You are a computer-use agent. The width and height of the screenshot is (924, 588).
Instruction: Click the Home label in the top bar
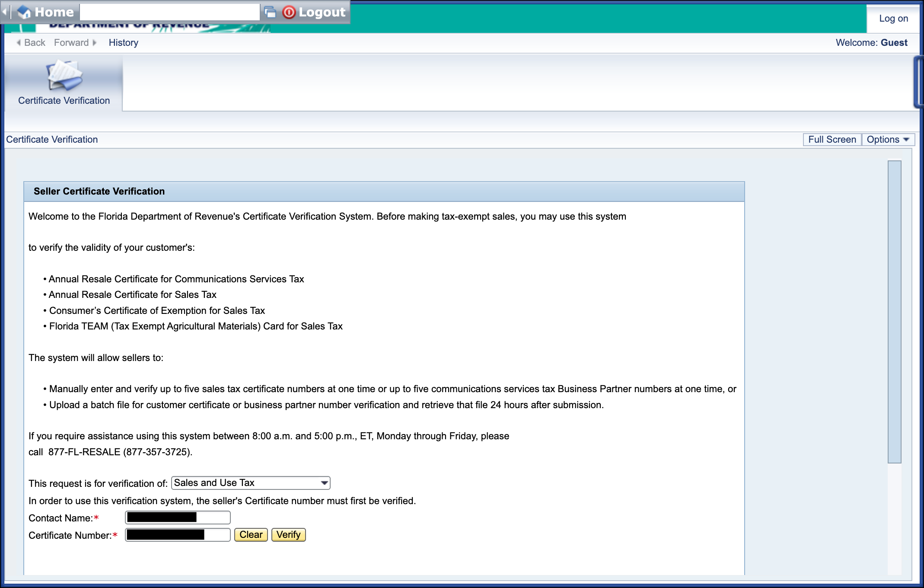click(x=54, y=12)
